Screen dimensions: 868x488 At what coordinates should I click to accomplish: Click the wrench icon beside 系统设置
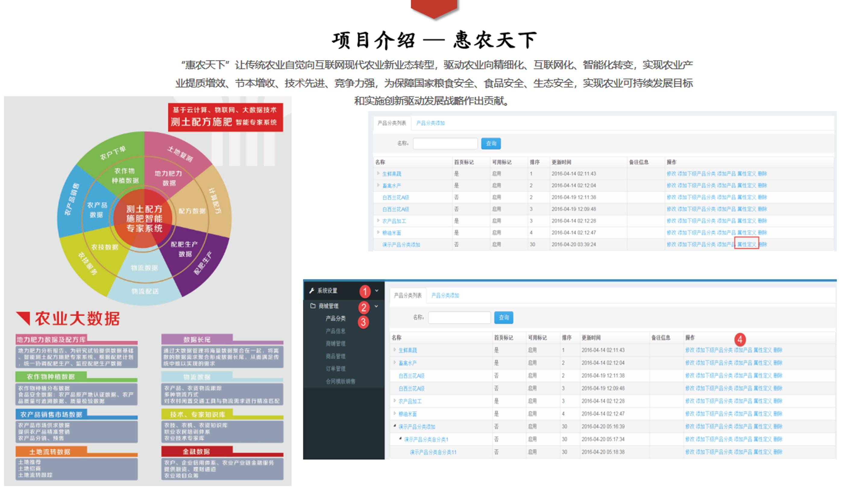pyautogui.click(x=312, y=291)
